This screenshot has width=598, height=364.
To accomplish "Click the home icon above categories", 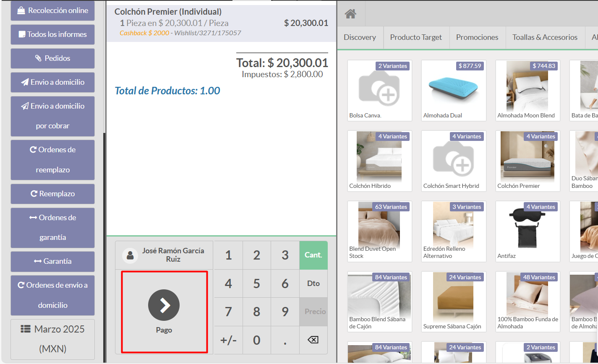I will click(350, 14).
